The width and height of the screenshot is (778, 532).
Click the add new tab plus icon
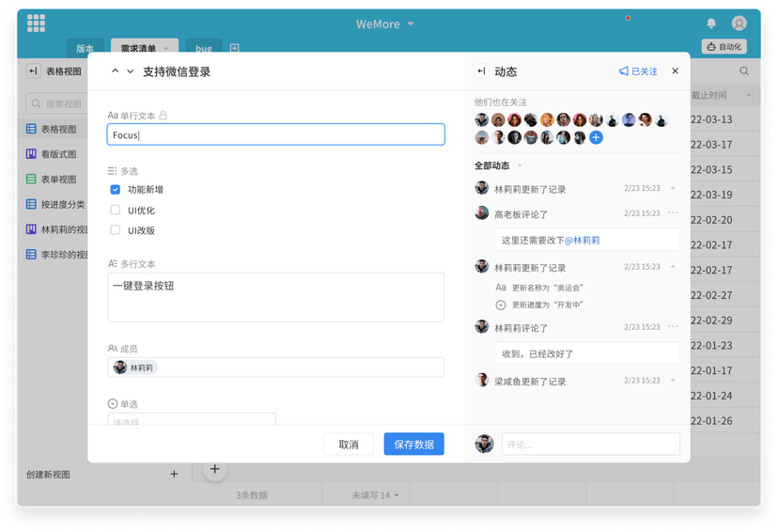click(235, 48)
